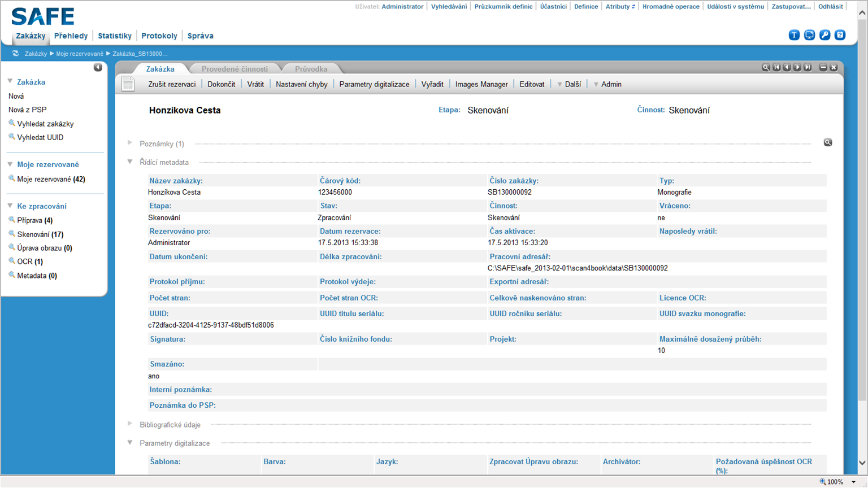Click the Vrátit button
The image size is (868, 488).
tap(255, 84)
